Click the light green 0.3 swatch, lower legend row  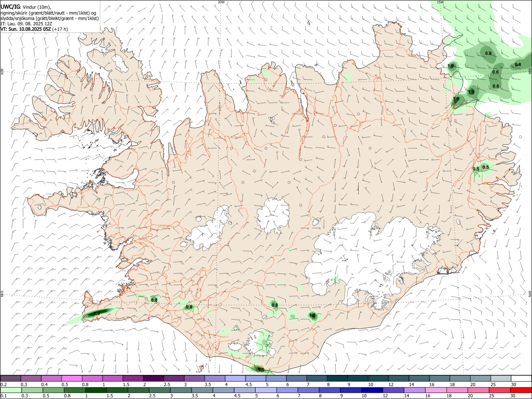tap(32, 390)
